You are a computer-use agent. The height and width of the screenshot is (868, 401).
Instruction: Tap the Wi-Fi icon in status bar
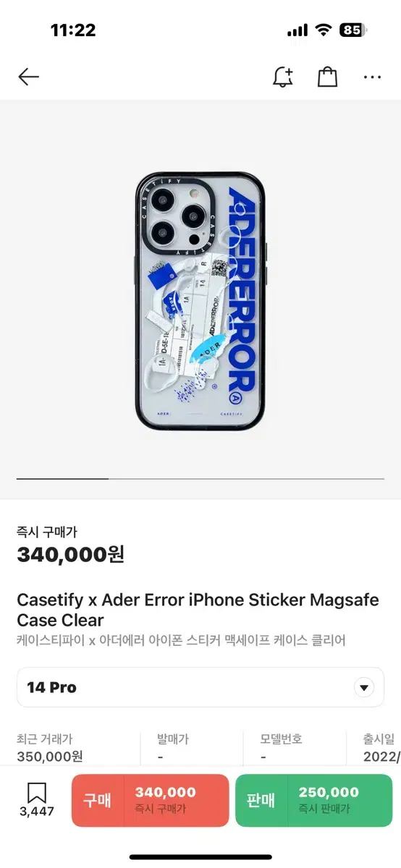tap(324, 30)
